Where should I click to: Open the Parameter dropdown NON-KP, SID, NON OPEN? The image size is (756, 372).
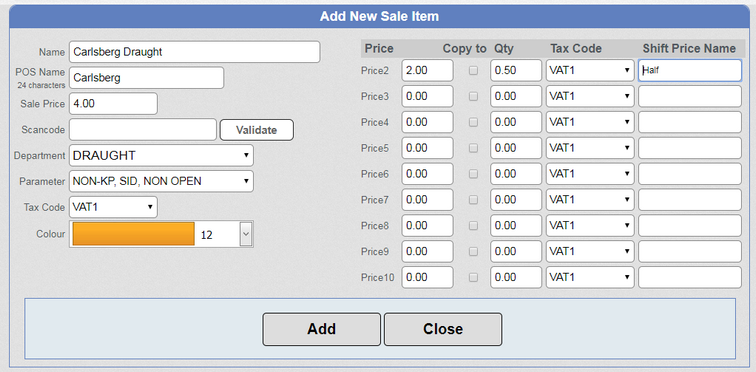(x=161, y=181)
